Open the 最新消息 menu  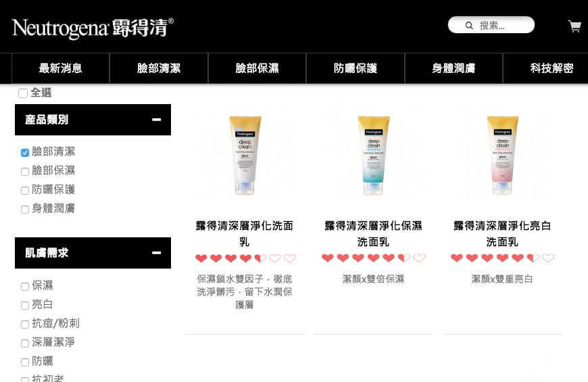point(60,68)
